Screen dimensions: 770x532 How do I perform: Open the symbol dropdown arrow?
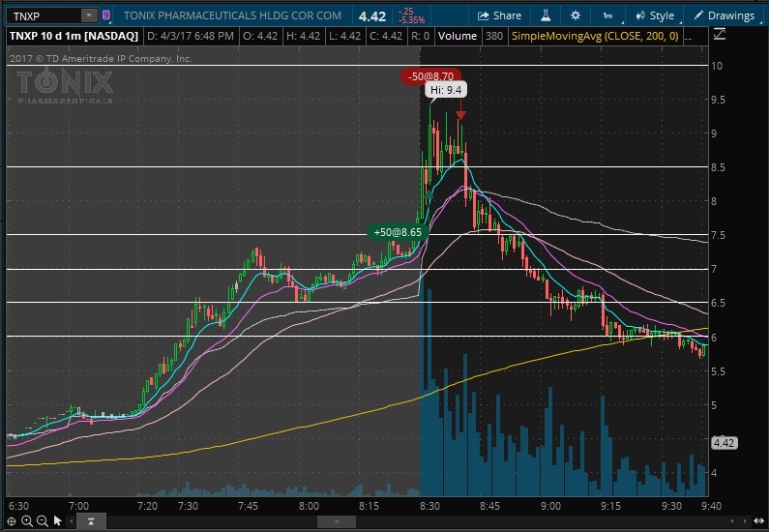[89, 15]
